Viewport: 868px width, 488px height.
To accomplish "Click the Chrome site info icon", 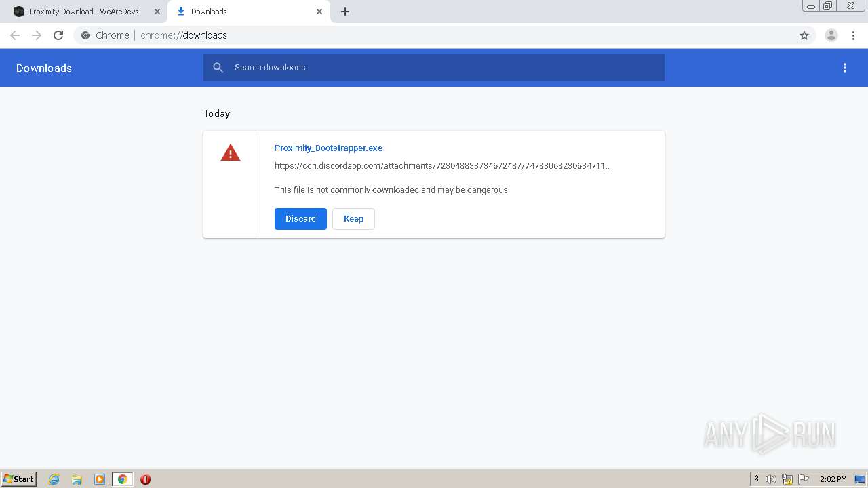I will coord(85,35).
